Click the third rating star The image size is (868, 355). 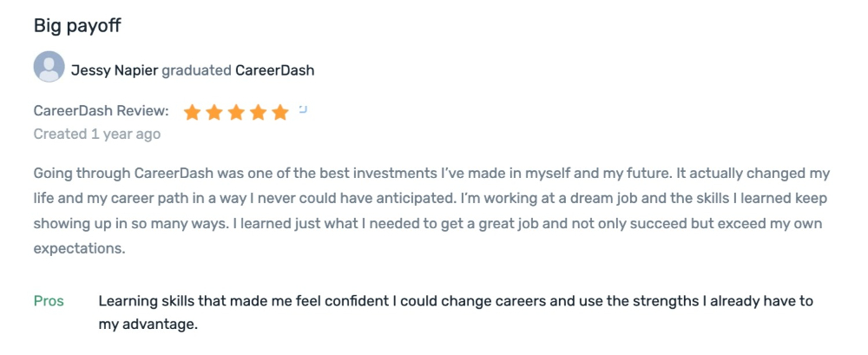(x=236, y=113)
